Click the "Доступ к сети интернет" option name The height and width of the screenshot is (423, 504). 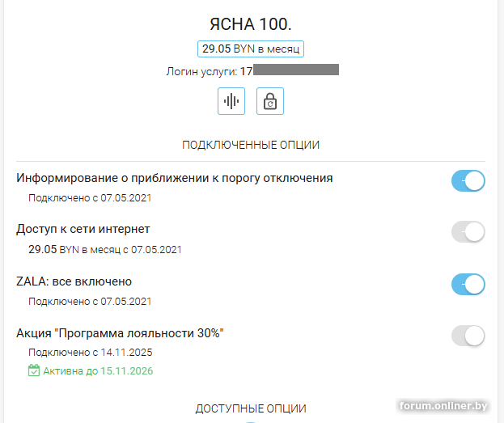click(83, 229)
